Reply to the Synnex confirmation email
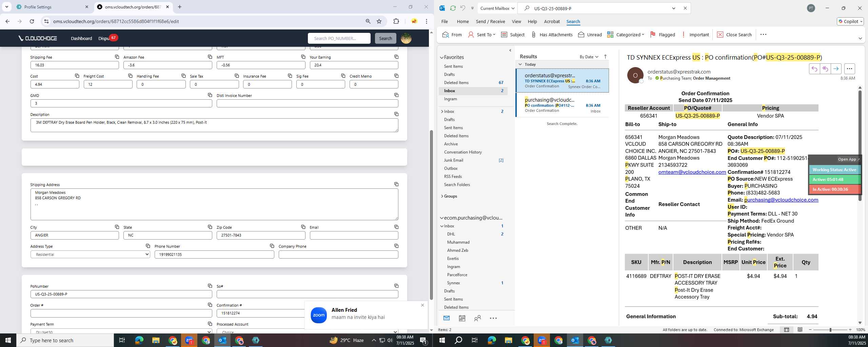 click(814, 69)
